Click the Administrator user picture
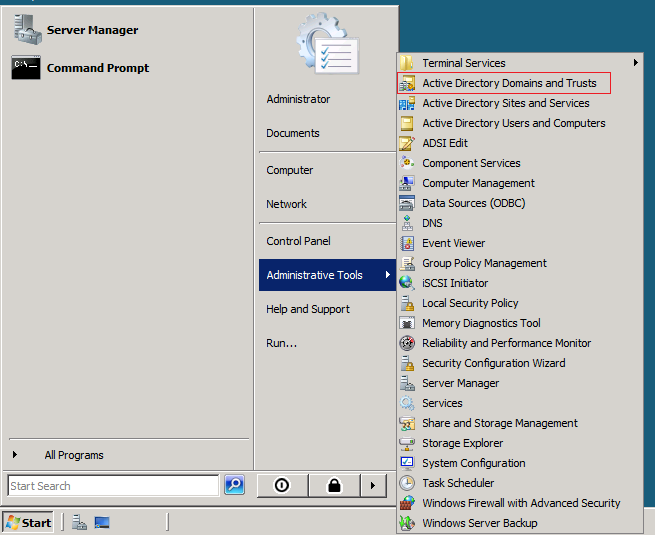The height and width of the screenshot is (535, 655). [x=328, y=43]
